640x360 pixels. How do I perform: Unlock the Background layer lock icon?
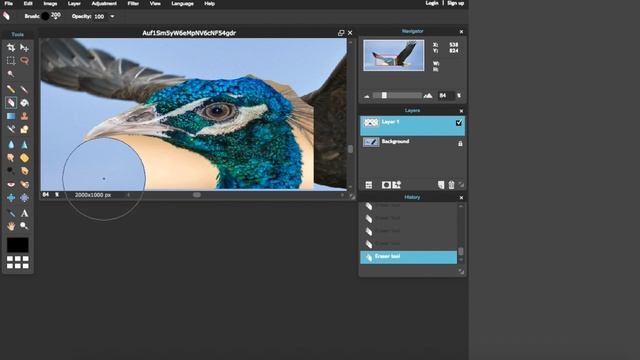pos(460,143)
